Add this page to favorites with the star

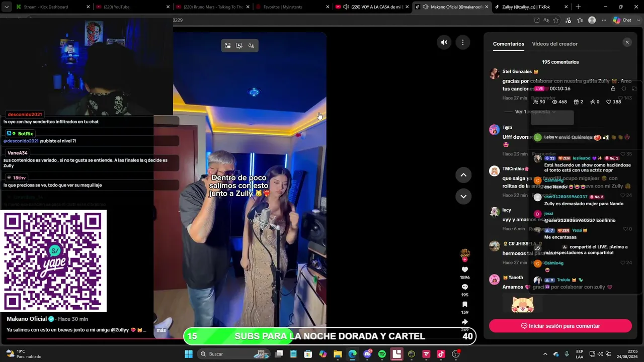(x=556, y=20)
